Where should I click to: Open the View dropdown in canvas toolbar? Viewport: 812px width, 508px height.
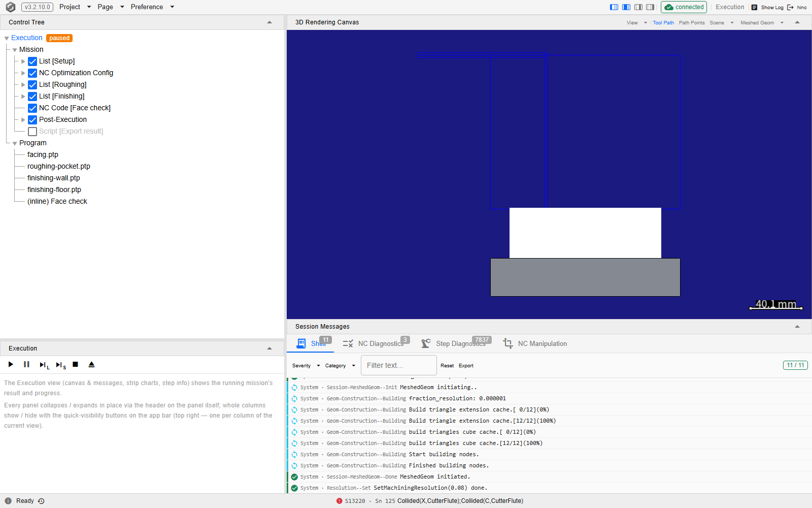637,23
